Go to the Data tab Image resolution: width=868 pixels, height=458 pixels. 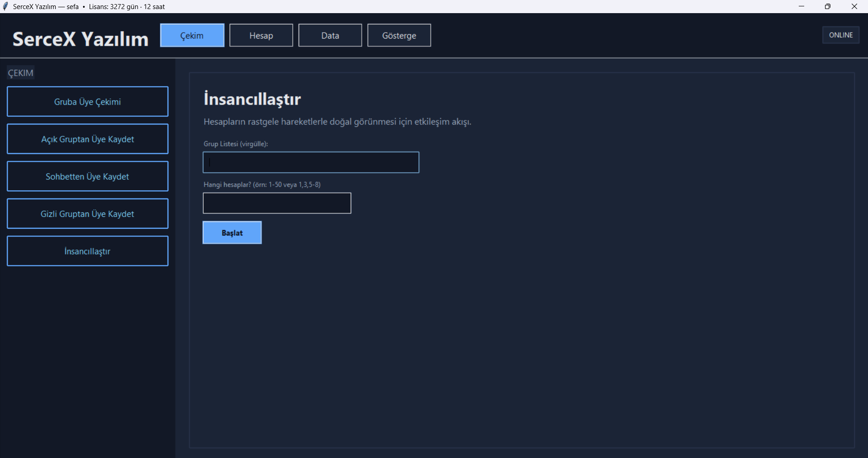pyautogui.click(x=330, y=35)
